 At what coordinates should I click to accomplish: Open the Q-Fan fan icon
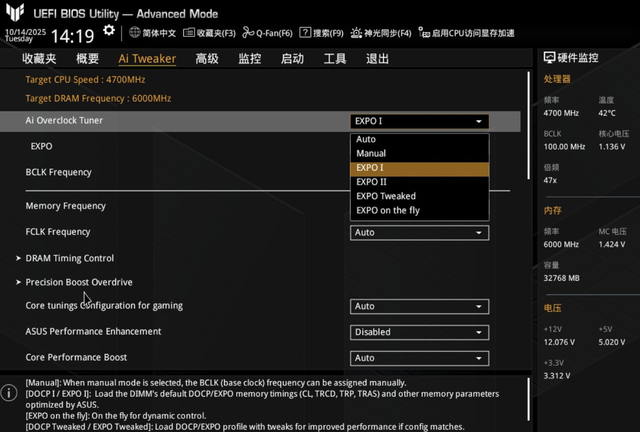(x=248, y=33)
